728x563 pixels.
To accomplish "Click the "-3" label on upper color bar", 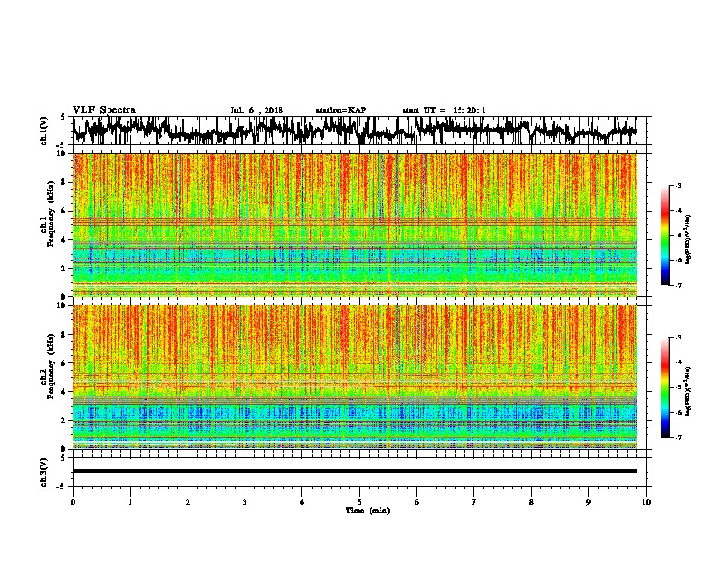I will coord(677,185).
